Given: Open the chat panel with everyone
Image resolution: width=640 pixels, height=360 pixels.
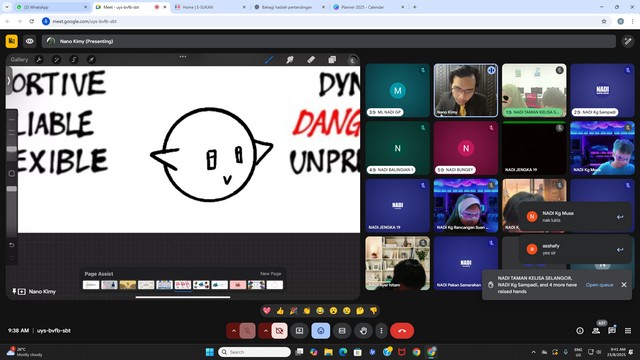Looking at the screenshot, I should [x=611, y=331].
